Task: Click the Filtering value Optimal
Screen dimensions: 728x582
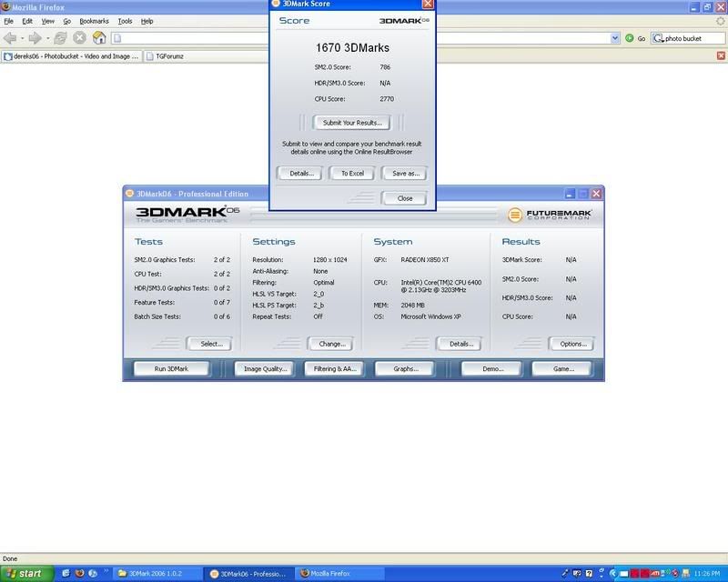Action: click(324, 283)
